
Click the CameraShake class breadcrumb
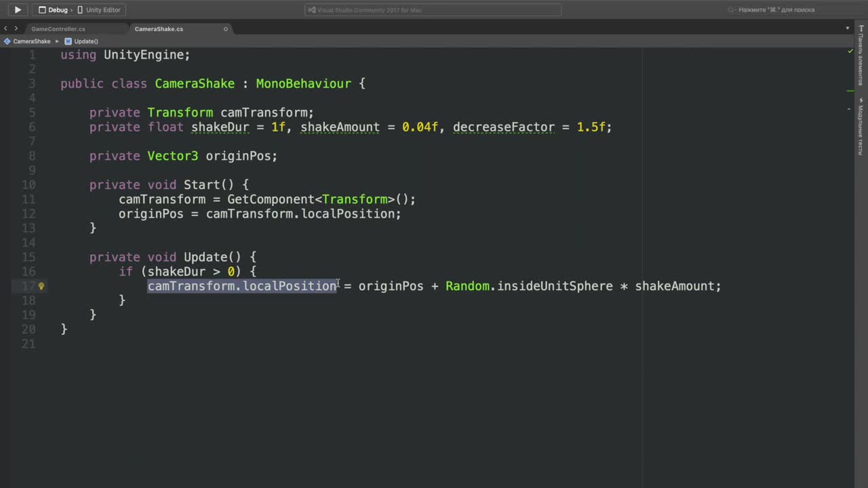tap(27, 41)
